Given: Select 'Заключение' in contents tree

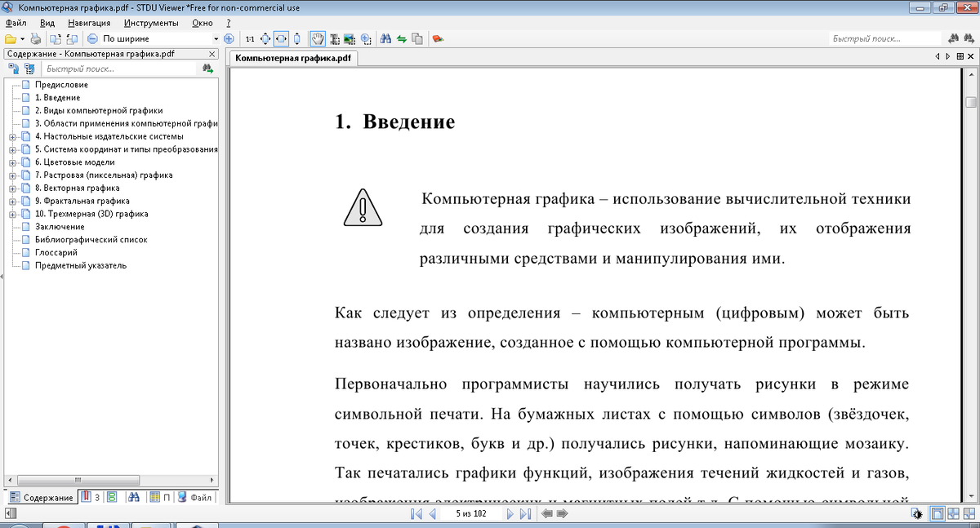Looking at the screenshot, I should (60, 227).
